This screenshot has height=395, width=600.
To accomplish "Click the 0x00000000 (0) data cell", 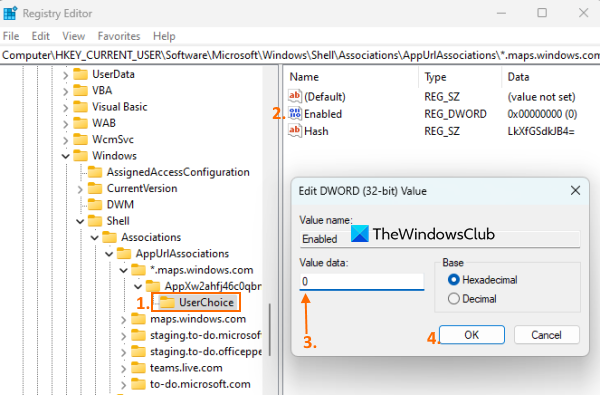I will 542,114.
